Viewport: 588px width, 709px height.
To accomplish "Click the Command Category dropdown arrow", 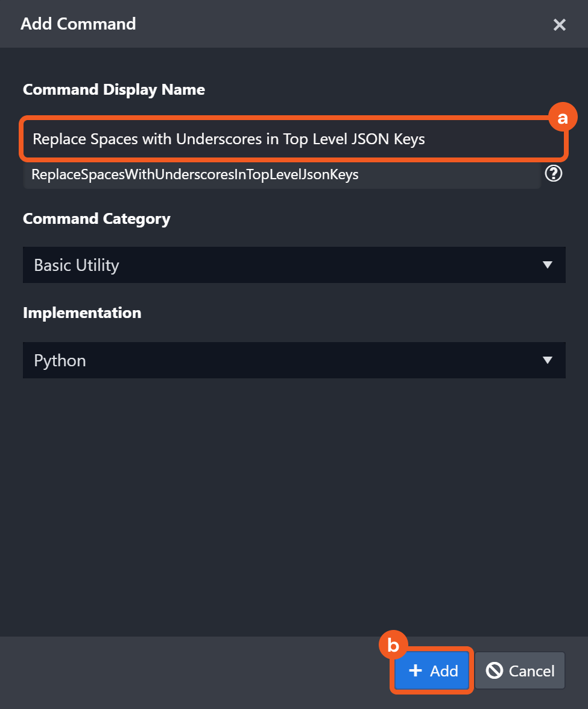I will coord(548,265).
